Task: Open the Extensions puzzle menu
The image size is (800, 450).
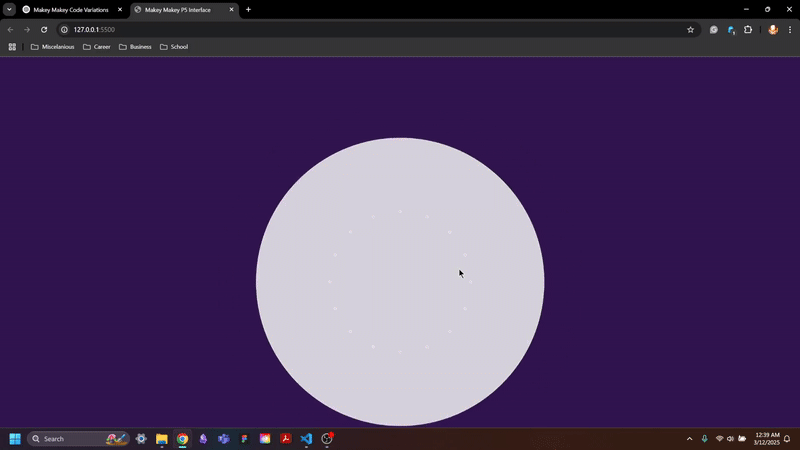Action: tap(748, 30)
